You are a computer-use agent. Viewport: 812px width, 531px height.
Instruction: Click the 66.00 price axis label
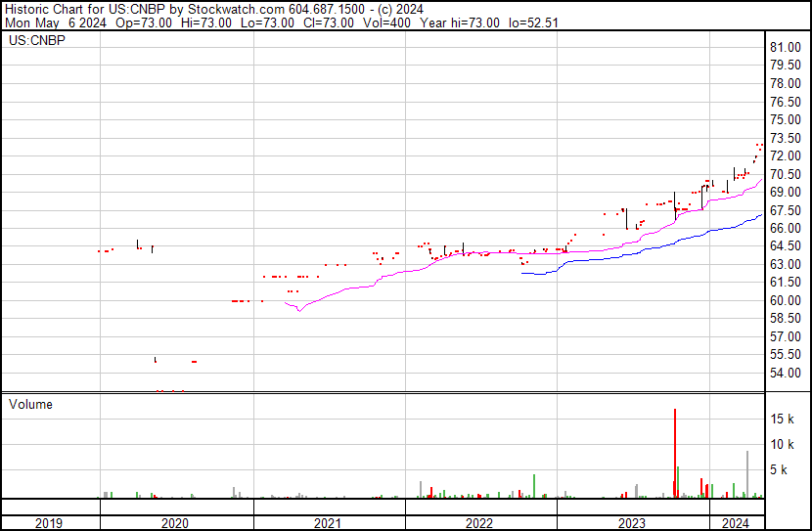pos(786,228)
